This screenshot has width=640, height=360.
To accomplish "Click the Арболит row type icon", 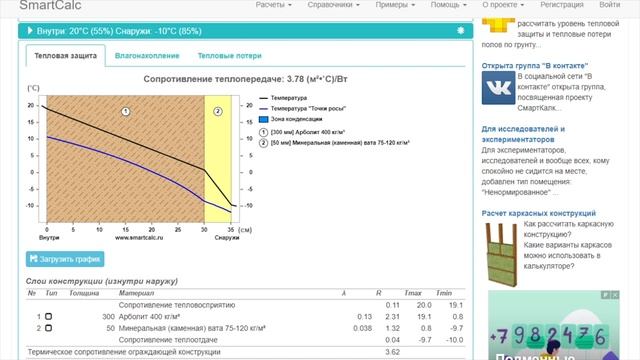I will [x=49, y=316].
